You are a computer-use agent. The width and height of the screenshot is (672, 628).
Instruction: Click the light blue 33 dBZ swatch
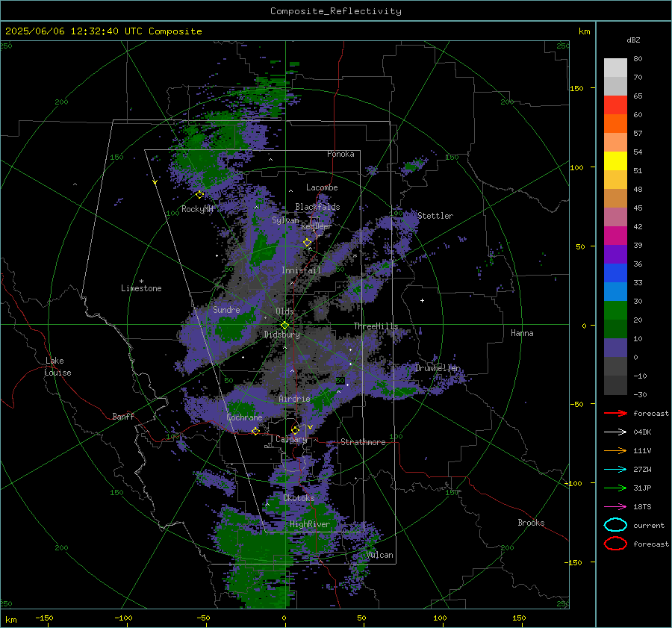615,291
